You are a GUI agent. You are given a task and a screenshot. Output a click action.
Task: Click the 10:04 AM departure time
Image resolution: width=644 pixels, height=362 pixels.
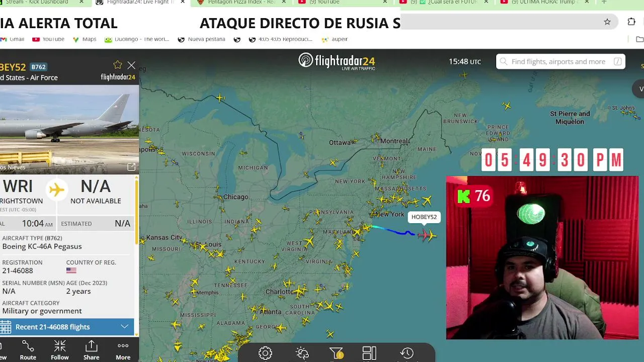pos(37,223)
